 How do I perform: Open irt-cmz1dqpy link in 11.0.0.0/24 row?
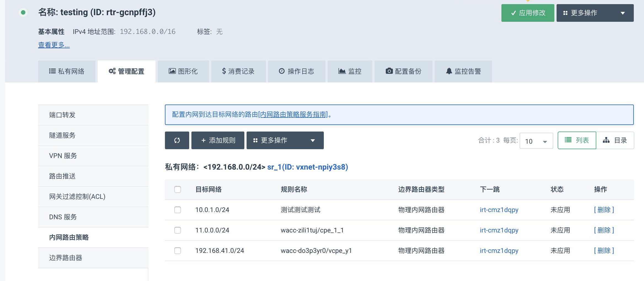(499, 230)
